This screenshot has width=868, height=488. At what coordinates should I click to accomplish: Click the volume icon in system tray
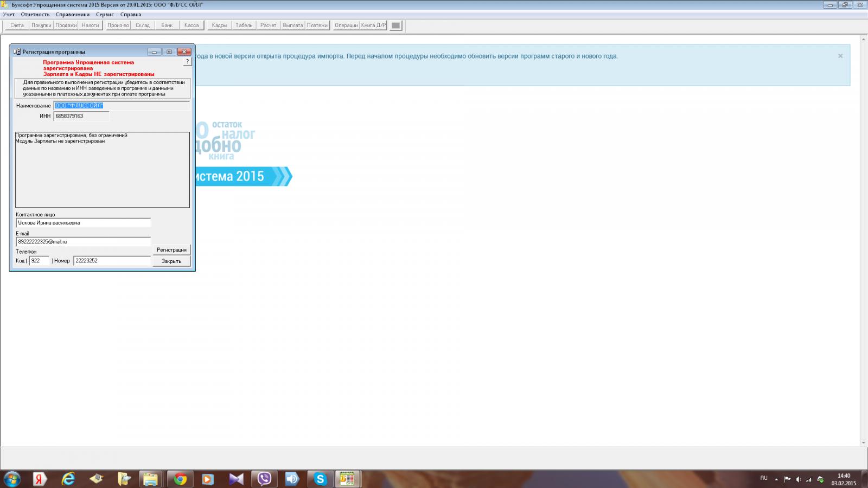(x=798, y=479)
